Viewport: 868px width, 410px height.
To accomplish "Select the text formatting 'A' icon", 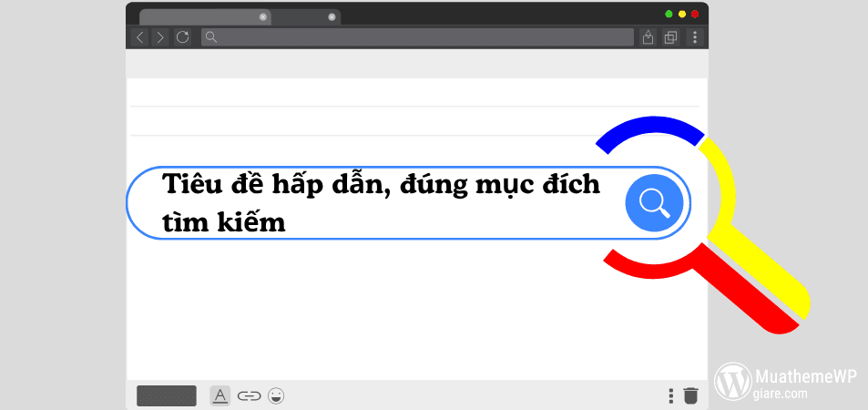I will point(220,395).
